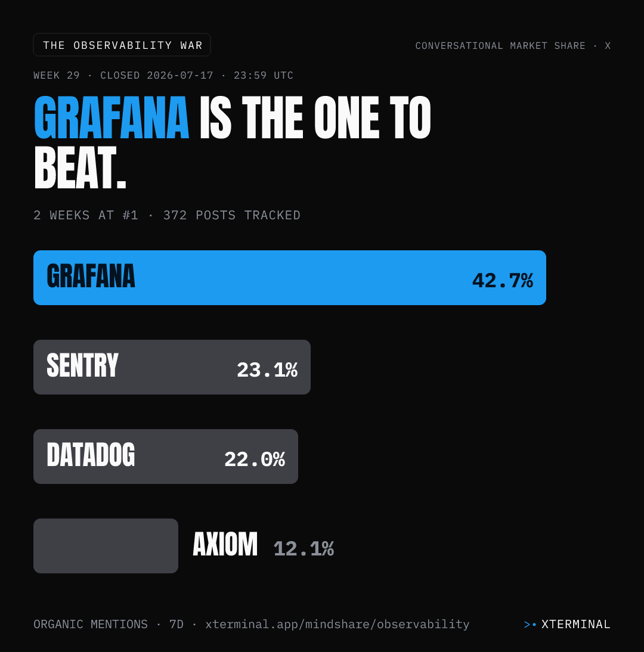Screen dimensions: 644x652
Task: Click the ORGANIC MENTIONS footer label
Action: tap(90, 625)
